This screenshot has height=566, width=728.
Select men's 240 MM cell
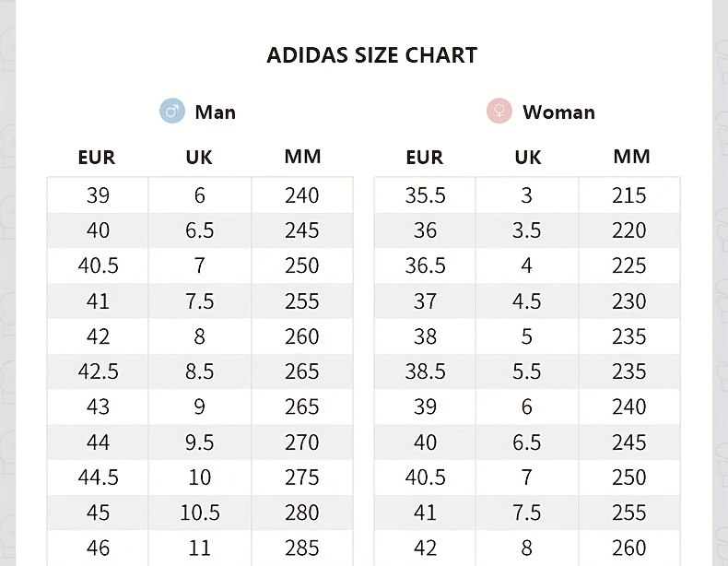point(302,195)
